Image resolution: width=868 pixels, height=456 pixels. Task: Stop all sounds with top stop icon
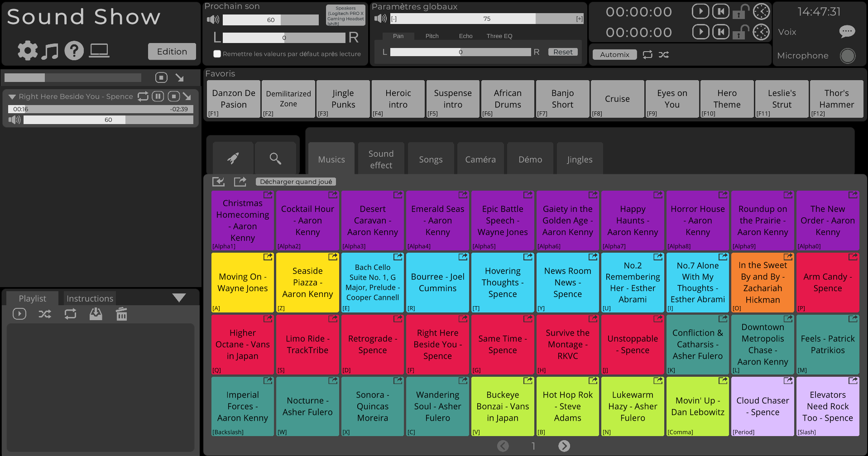click(161, 77)
